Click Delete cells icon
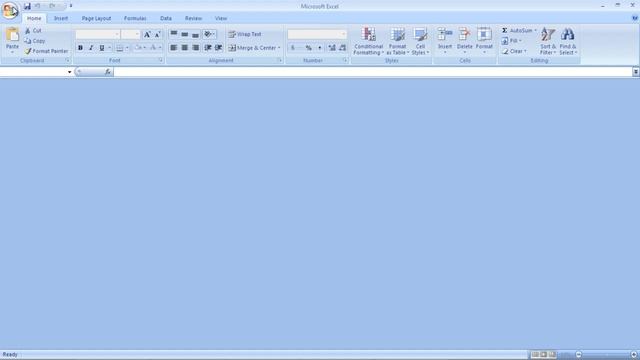Screen dimensions: 640x360 [x=464, y=35]
